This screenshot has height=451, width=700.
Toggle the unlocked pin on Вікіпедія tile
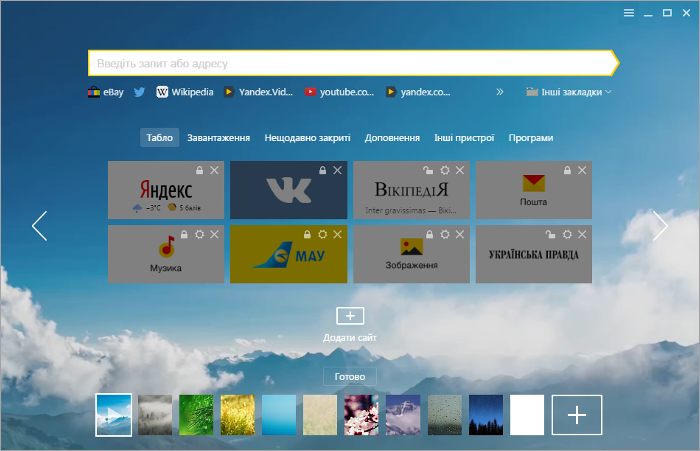[x=428, y=170]
